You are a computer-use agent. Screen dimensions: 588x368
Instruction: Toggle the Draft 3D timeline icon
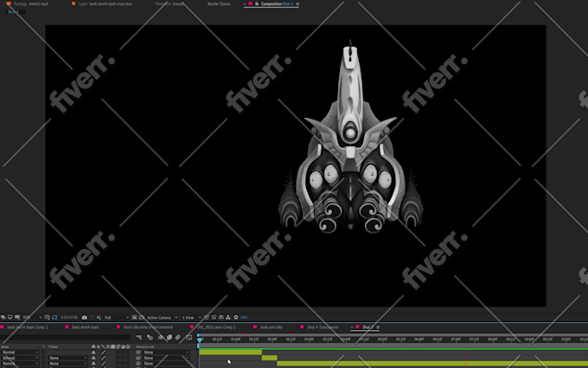tap(150, 337)
